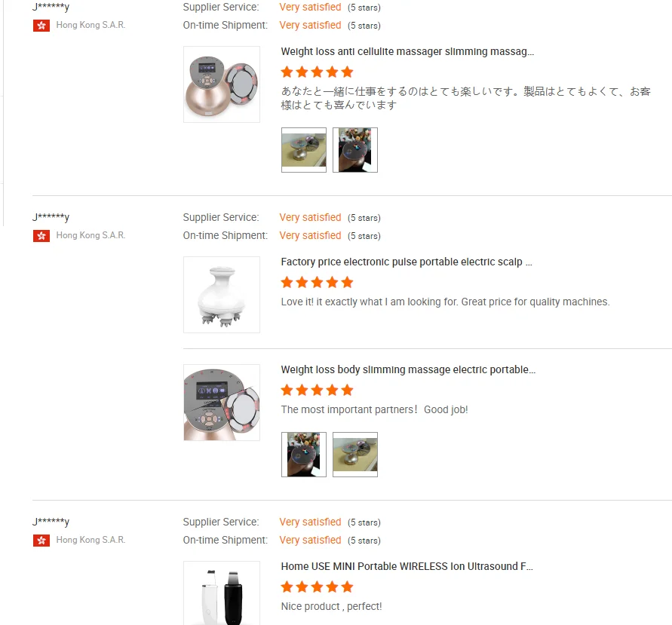Open 'Home USE MINI Portable WIRELESS' title

click(407, 566)
